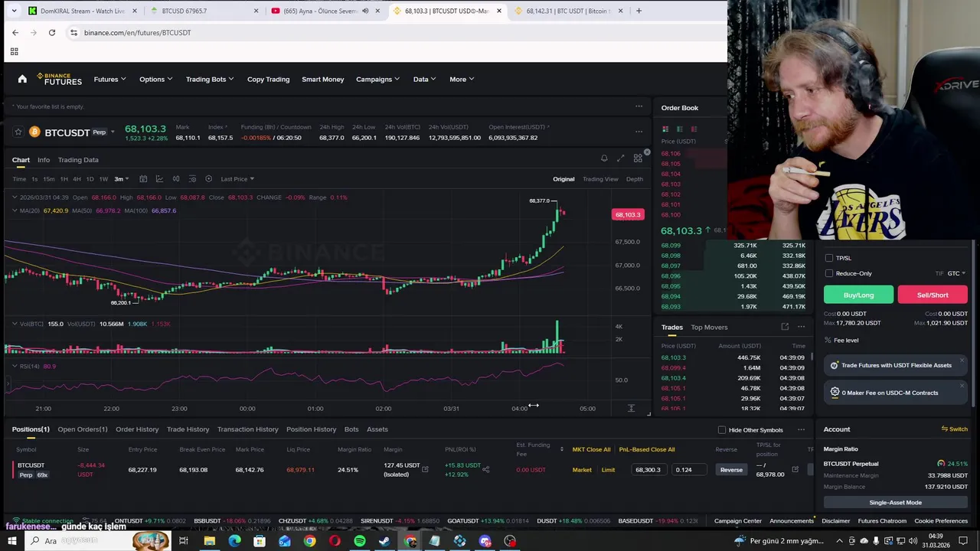The height and width of the screenshot is (551, 980).
Task: Add BTCUSDT to favorites with star icon
Action: click(x=18, y=132)
